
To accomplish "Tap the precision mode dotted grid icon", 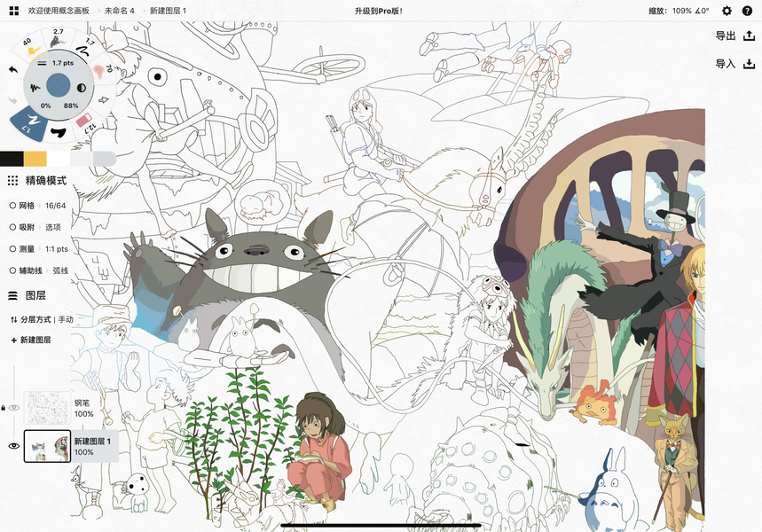I will click(x=13, y=181).
